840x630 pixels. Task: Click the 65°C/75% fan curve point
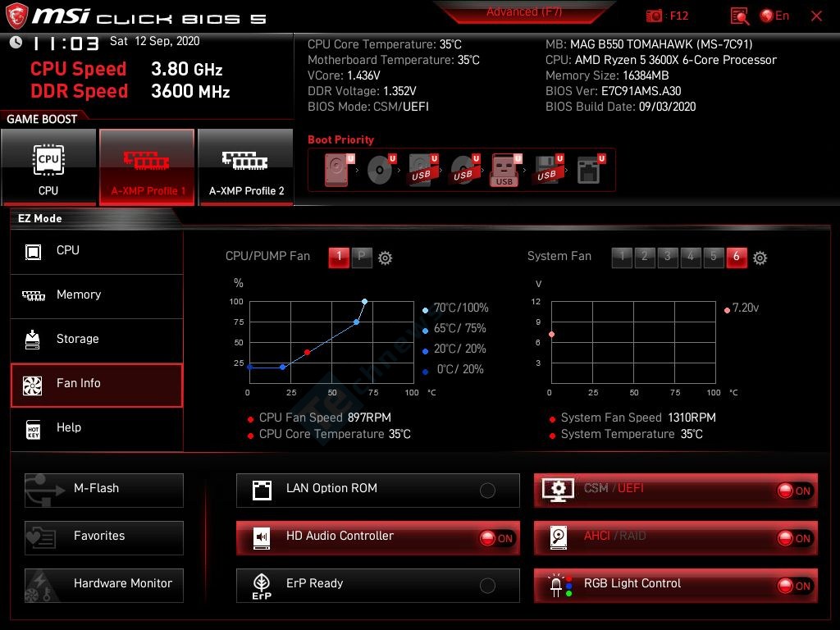356,322
